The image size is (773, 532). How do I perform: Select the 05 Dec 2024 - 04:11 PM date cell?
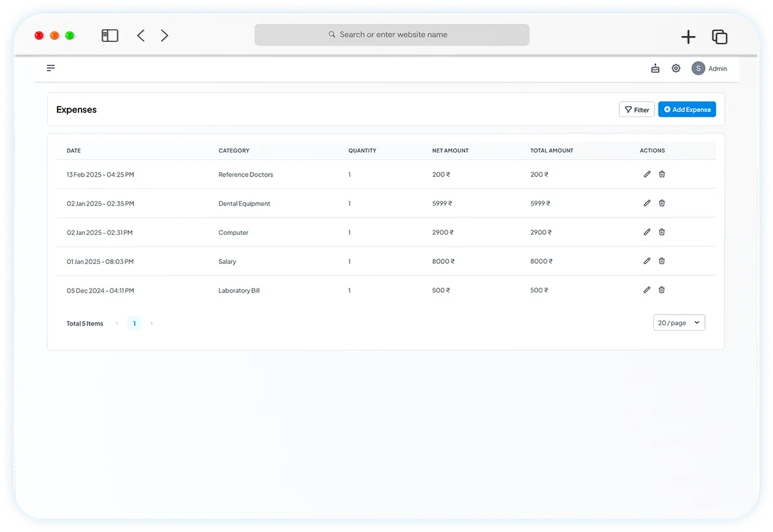coord(100,291)
